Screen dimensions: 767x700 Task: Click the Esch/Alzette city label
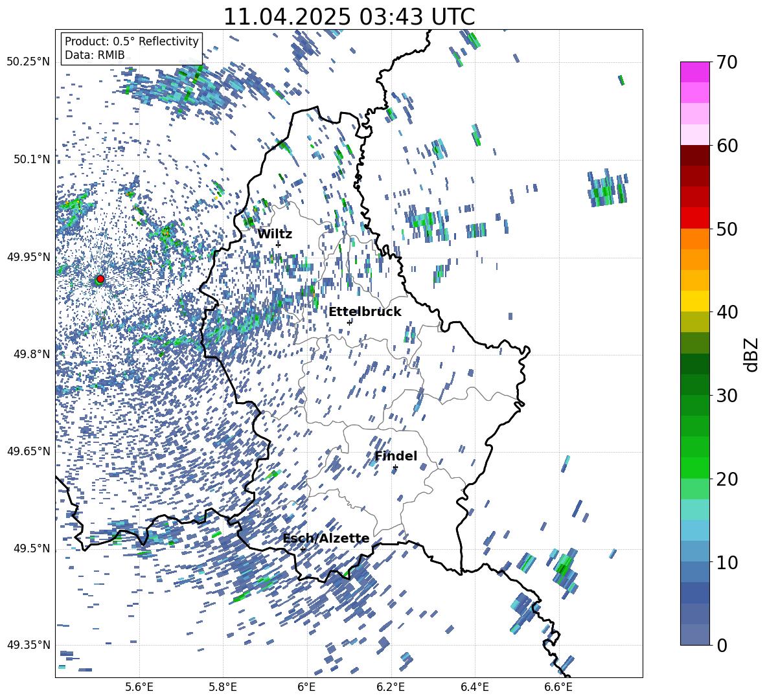point(326,539)
